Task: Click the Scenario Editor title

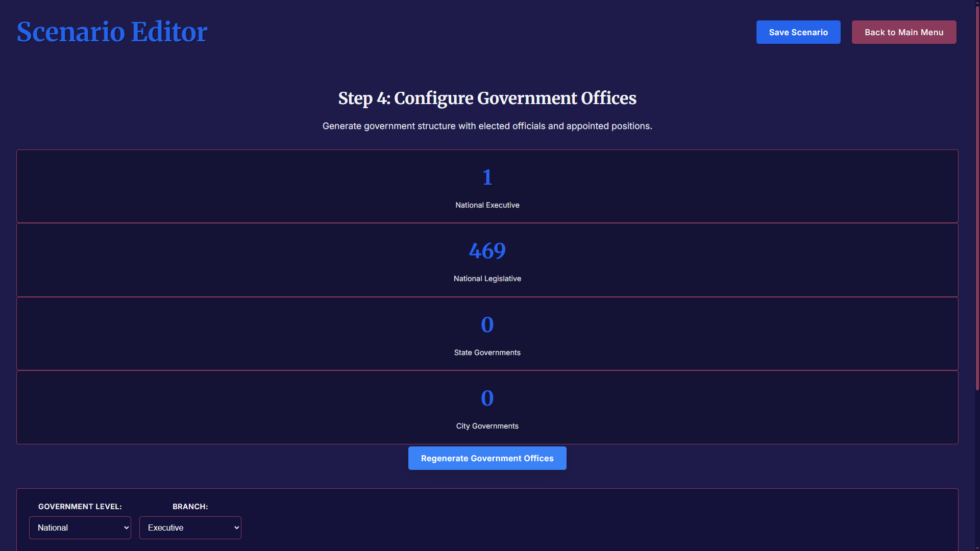Action: 112,32
